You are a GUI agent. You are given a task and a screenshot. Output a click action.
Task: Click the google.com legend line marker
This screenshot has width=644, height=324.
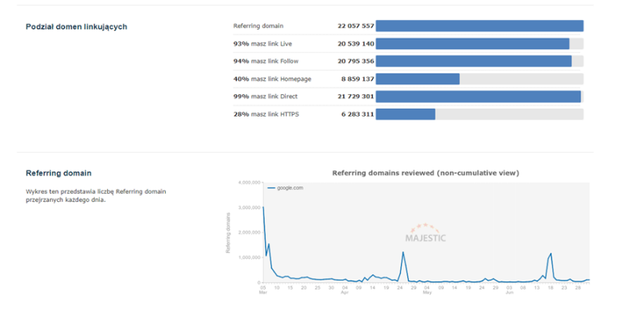[x=271, y=187]
